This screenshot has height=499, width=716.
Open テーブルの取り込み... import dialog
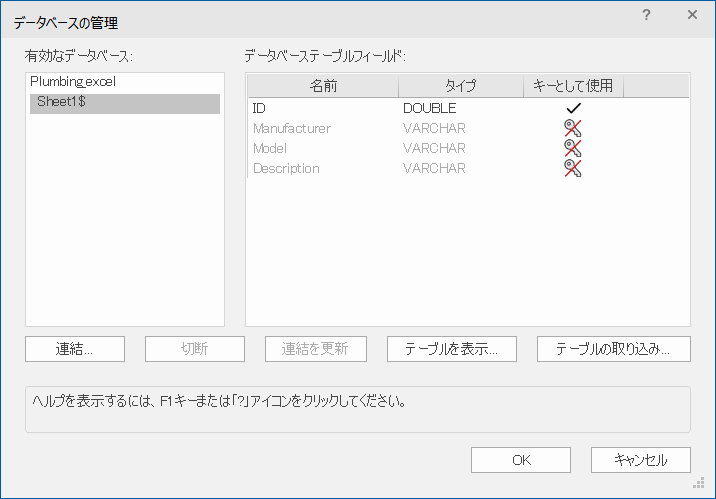point(613,349)
